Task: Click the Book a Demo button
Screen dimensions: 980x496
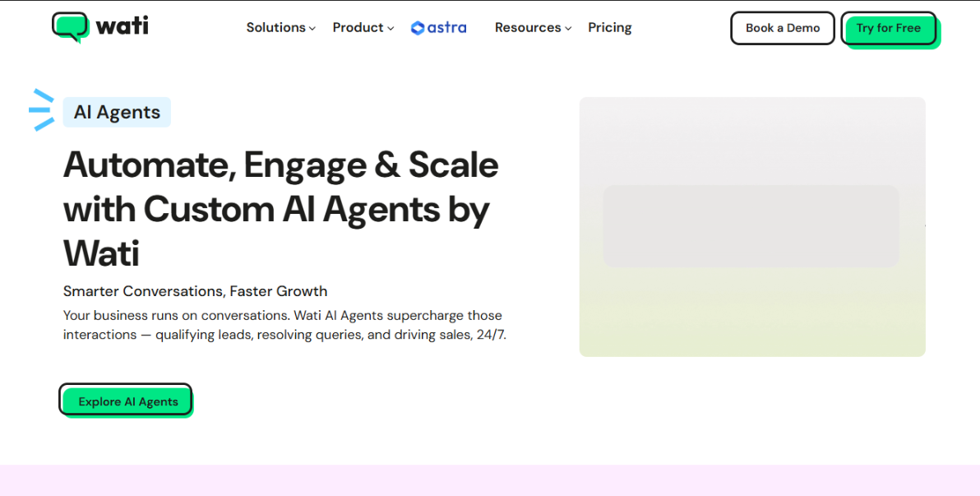Action: pos(782,27)
